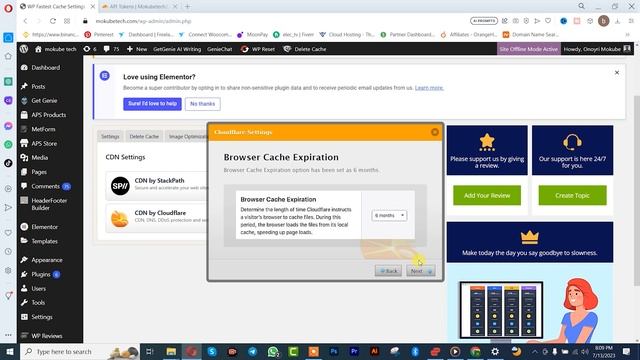This screenshot has width=640, height=360.
Task: Go back in browser history
Action: [x=25, y=21]
